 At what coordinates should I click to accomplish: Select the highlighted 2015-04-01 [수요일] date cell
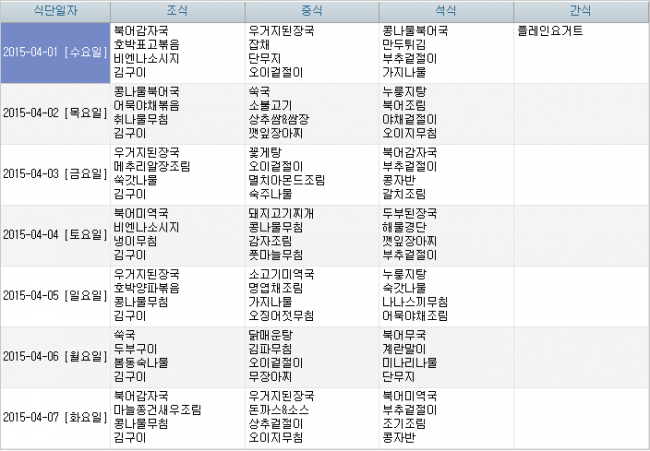(x=54, y=52)
